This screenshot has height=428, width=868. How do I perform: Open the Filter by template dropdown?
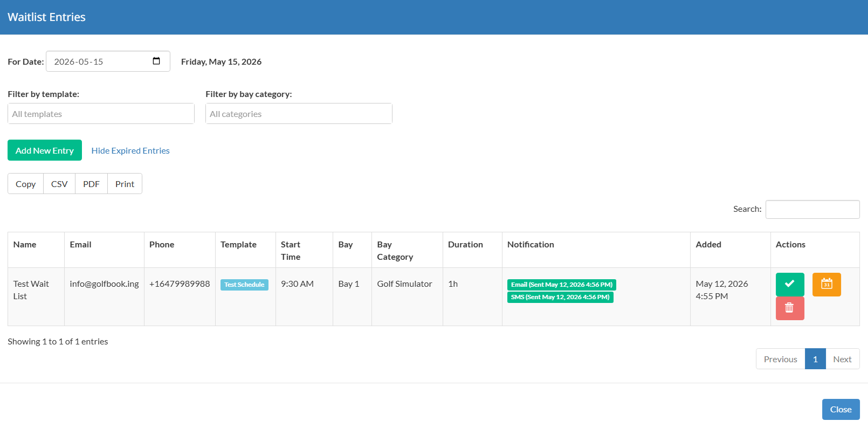click(x=101, y=114)
